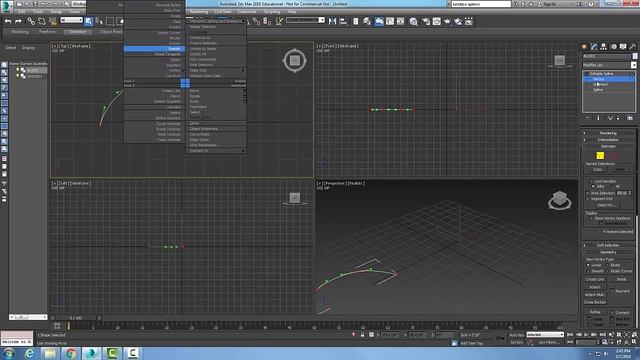This screenshot has width=640, height=360.
Task: Select the Bezier Corner vertex type radio
Action: point(607,271)
